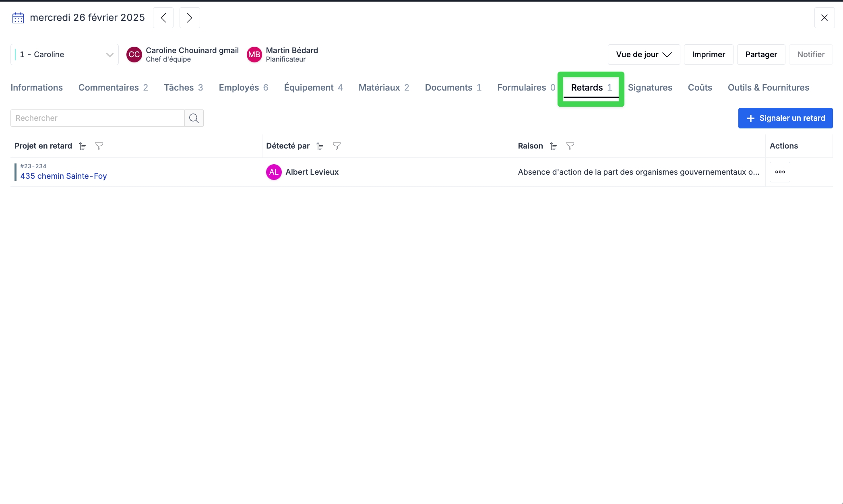This screenshot has width=843, height=504.
Task: Switch to the Outils & Fournitures tab
Action: [x=768, y=87]
